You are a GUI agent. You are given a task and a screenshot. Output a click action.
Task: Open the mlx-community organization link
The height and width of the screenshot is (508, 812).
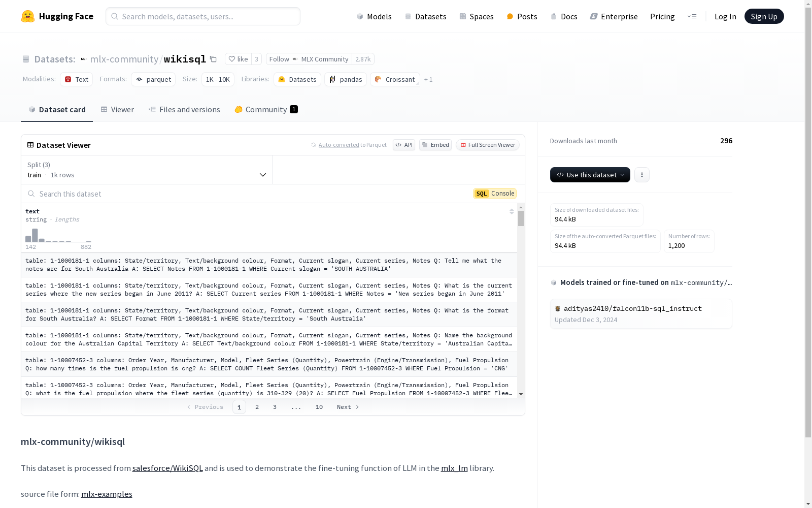click(x=124, y=59)
